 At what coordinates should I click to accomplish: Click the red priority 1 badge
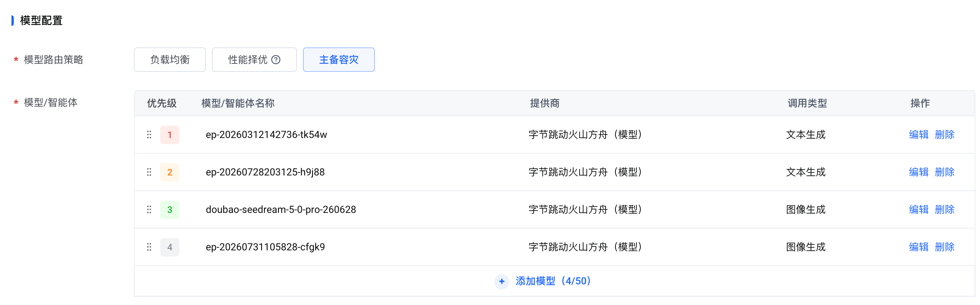tap(170, 135)
